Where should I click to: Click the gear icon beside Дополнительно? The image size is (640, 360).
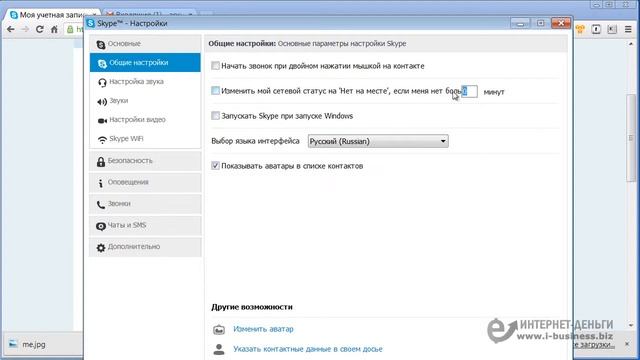(x=101, y=247)
